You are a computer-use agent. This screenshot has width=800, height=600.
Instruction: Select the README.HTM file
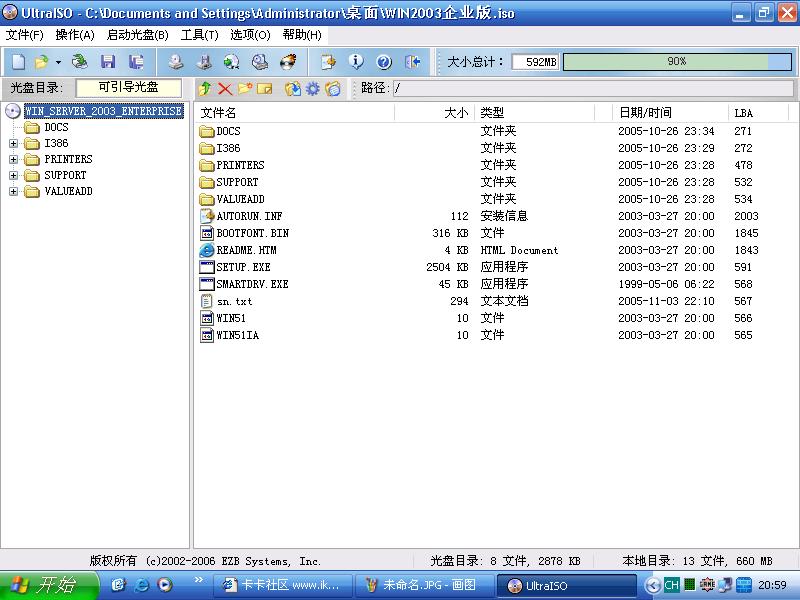[x=246, y=251]
